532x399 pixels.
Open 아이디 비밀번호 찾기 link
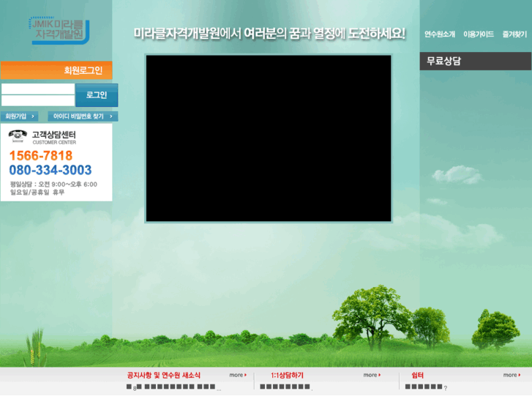click(83, 116)
